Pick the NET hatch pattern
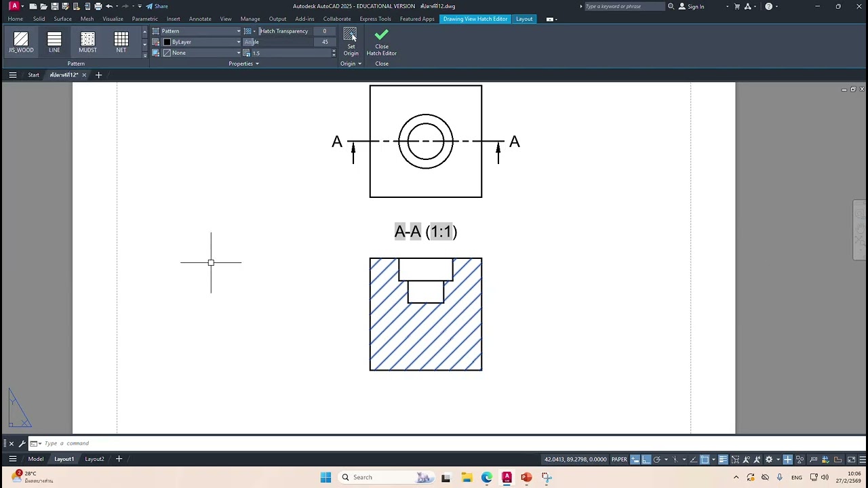This screenshot has height=488, width=868. pos(121,42)
